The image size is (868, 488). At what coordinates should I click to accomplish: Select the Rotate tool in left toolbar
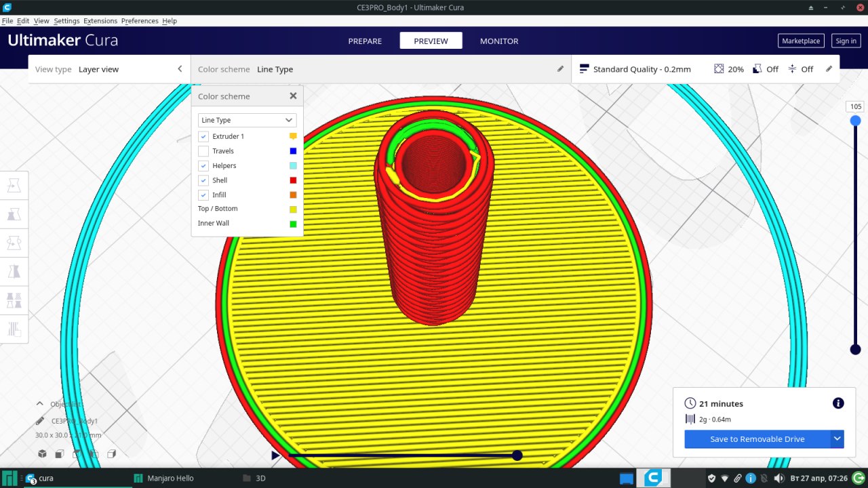coord(14,243)
